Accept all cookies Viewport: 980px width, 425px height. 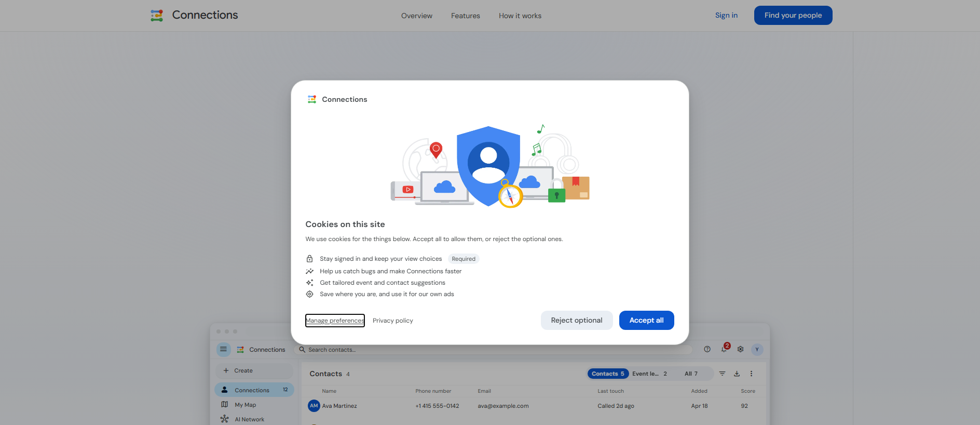click(x=647, y=320)
